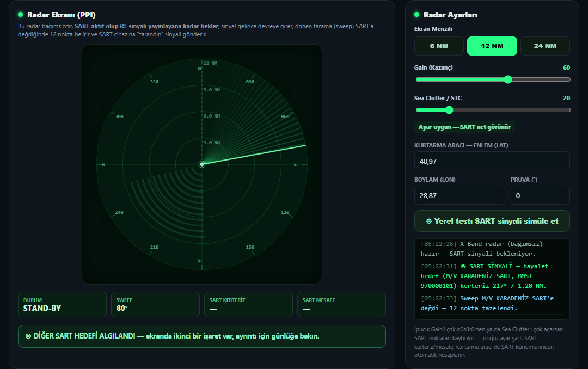The height and width of the screenshot is (369, 588).
Task: Click the SART MESAFE status card
Action: 341,304
